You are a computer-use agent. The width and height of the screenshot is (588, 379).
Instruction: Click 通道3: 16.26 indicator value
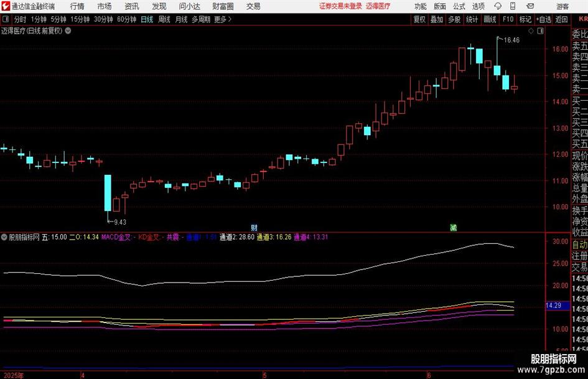click(x=274, y=237)
